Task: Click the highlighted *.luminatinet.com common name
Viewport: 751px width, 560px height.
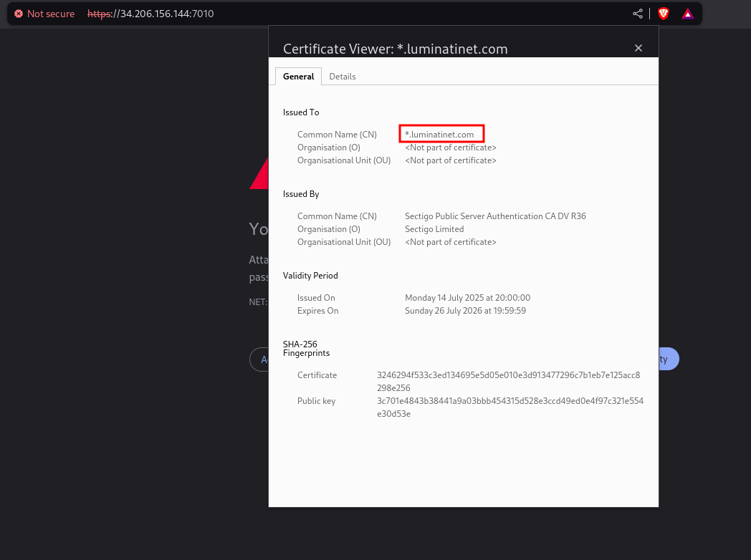Action: click(441, 134)
